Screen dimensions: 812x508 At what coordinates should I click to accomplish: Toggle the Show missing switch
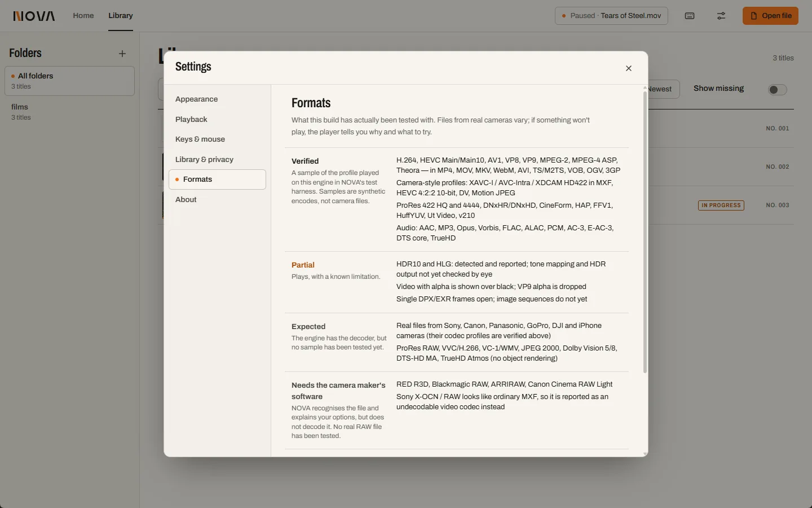pyautogui.click(x=777, y=90)
